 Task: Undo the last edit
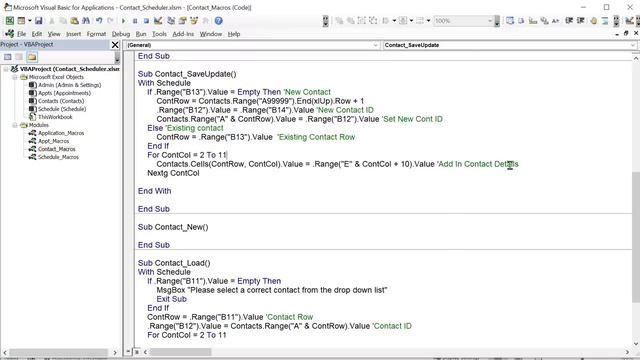pos(99,21)
